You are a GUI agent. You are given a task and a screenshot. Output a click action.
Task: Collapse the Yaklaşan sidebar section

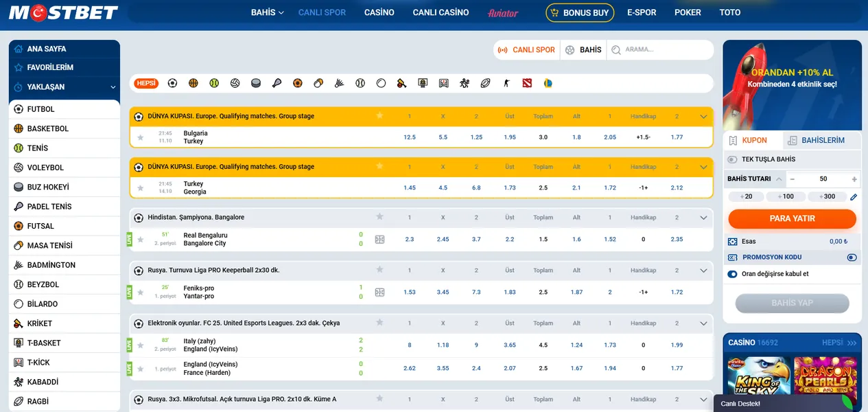[x=113, y=87]
